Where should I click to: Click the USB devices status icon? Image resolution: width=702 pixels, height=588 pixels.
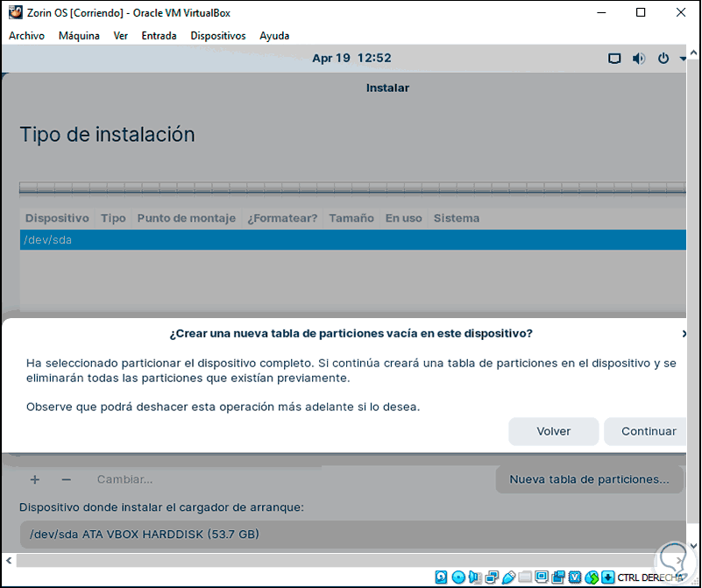508,577
